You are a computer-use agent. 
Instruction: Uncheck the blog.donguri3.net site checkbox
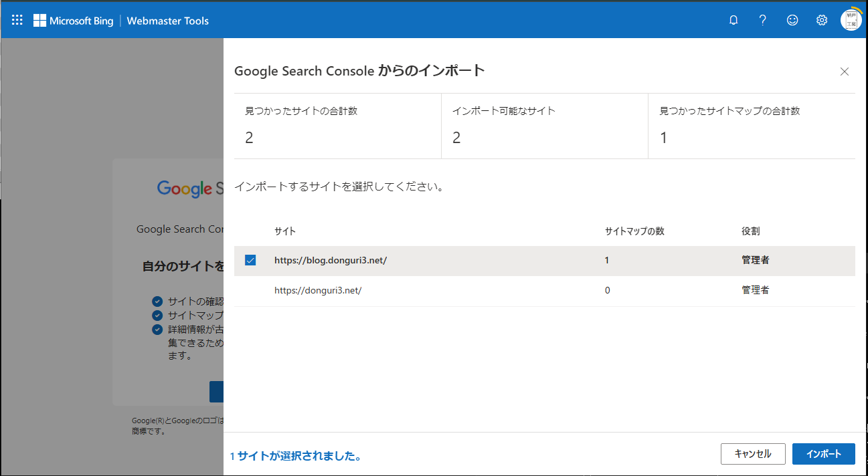[x=250, y=260]
